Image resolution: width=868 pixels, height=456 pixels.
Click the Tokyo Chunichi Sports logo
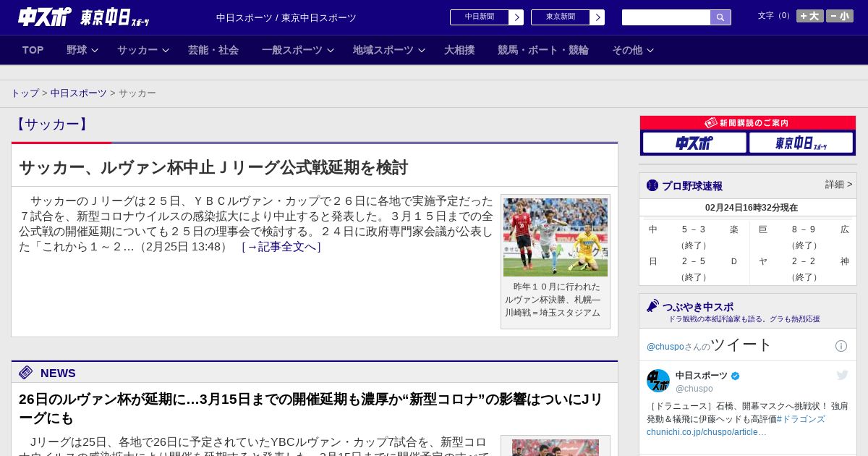114,17
